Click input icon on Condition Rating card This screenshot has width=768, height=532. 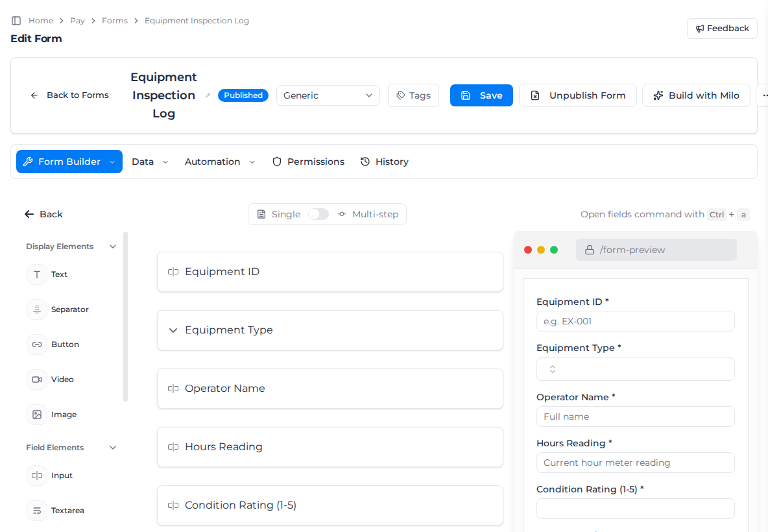point(173,505)
